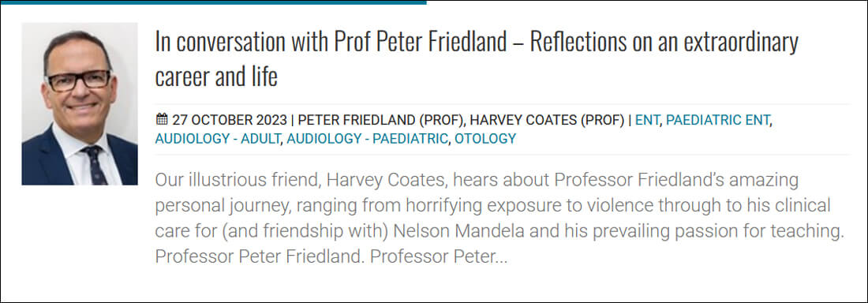
Task: Click the trailing ellipsis after 'Professor Peter'
Action: 499,257
